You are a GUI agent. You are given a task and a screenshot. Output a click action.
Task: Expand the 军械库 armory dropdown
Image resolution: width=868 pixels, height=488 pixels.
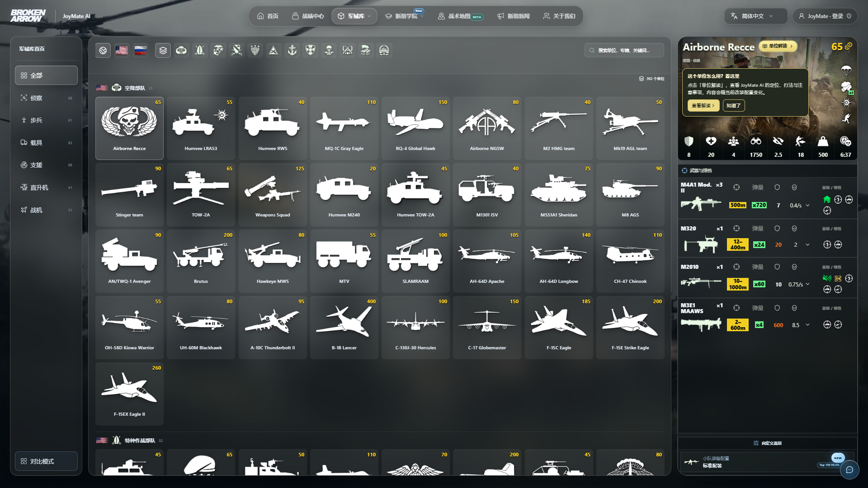[354, 16]
